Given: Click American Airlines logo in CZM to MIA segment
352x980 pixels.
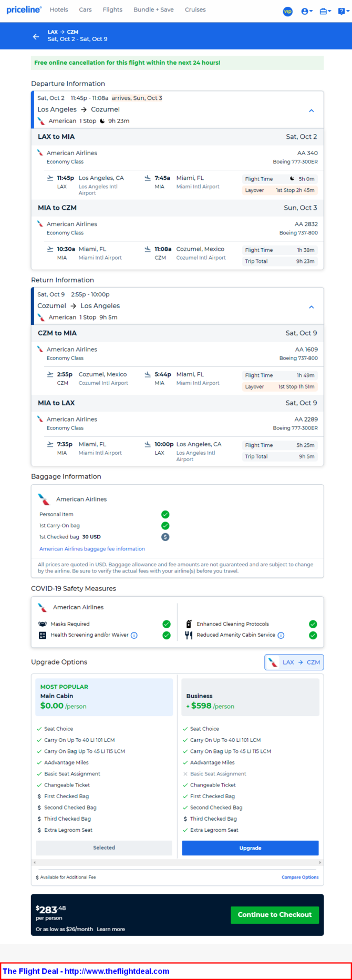Looking at the screenshot, I should click(x=40, y=349).
